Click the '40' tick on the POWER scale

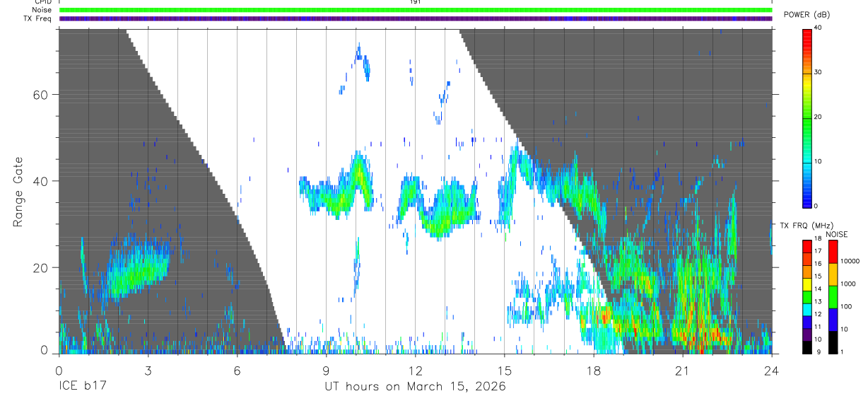click(819, 28)
